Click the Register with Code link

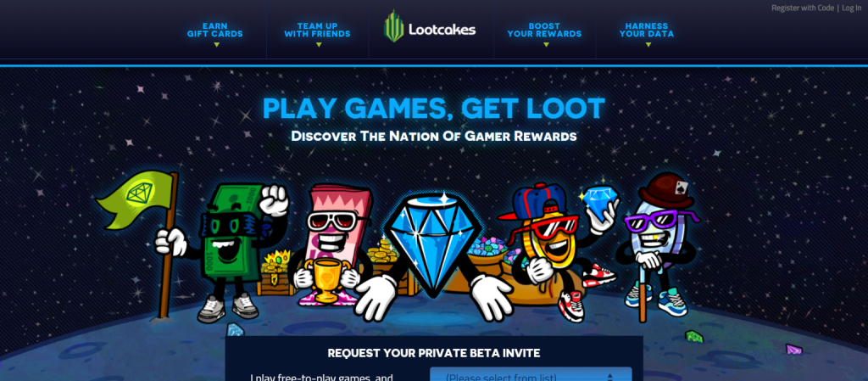coord(803,8)
